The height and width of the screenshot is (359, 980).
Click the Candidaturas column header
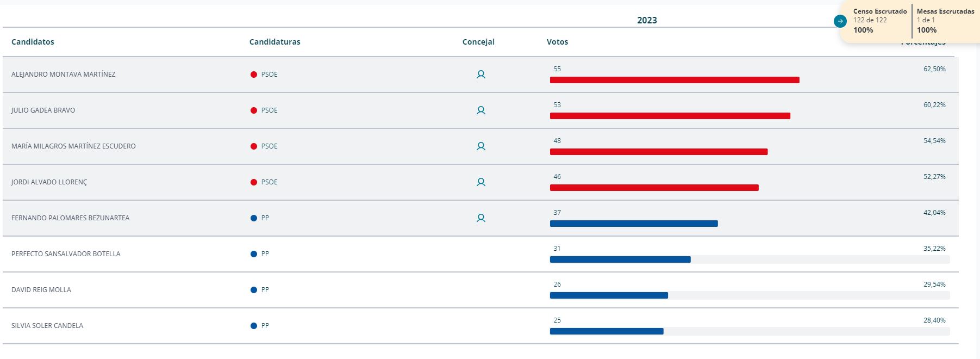click(x=274, y=42)
